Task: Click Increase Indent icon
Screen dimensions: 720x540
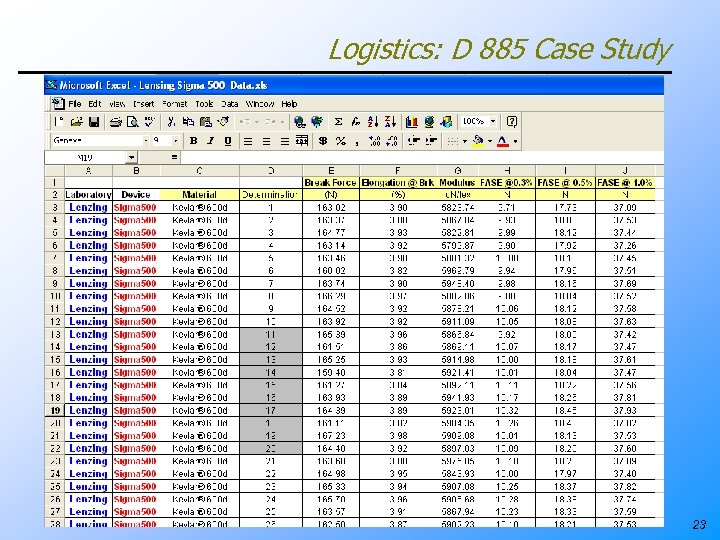Action: tap(431, 141)
